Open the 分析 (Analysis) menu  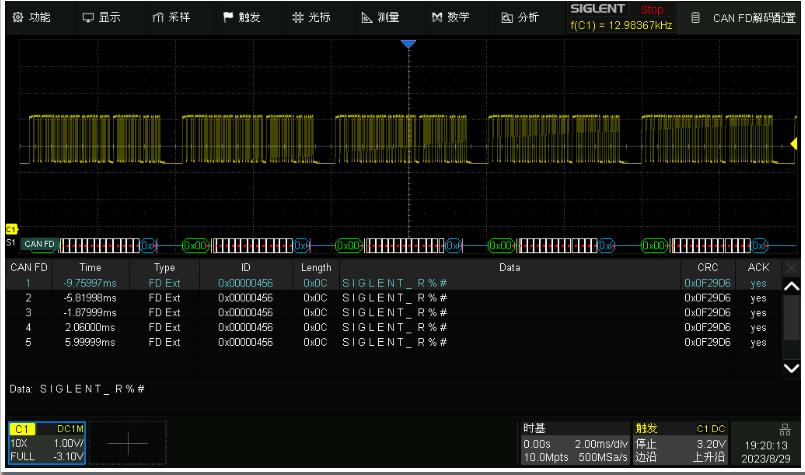[519, 17]
